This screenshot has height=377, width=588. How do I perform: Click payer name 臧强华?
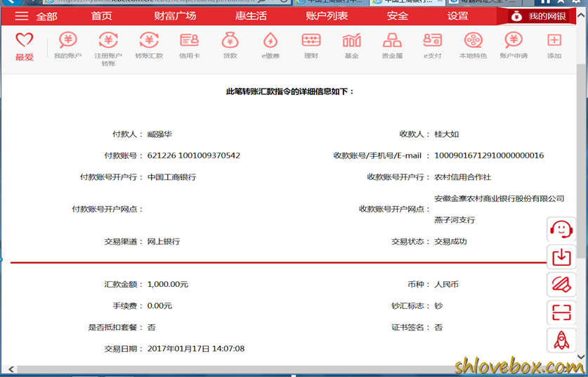coord(159,134)
